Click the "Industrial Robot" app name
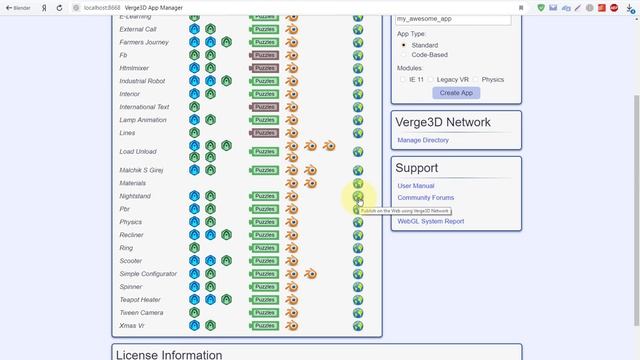The height and width of the screenshot is (360, 640). 142,81
